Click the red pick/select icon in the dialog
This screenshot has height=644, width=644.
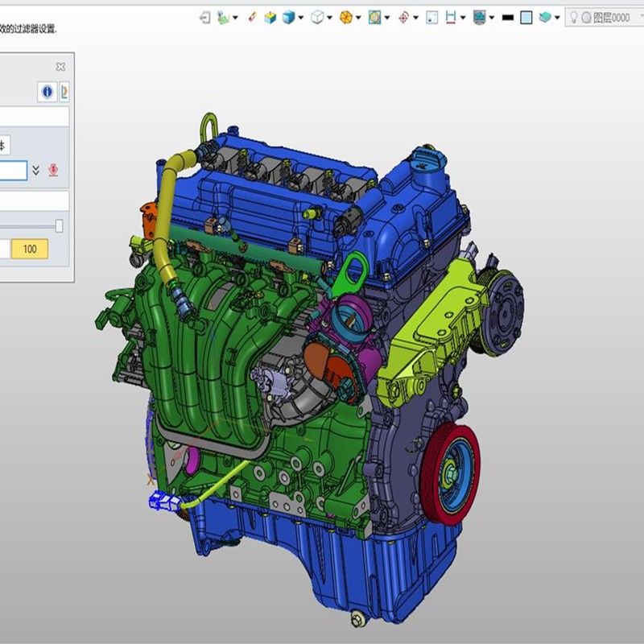[x=53, y=170]
